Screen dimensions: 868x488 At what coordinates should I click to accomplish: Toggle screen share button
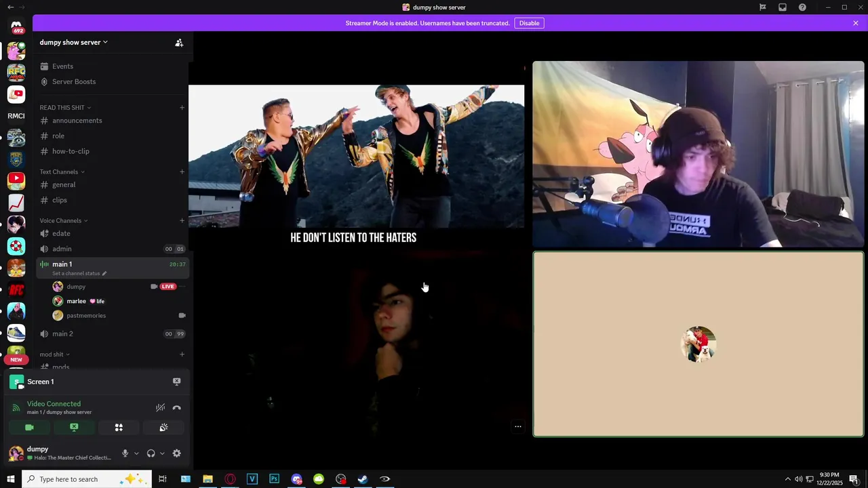tap(74, 427)
